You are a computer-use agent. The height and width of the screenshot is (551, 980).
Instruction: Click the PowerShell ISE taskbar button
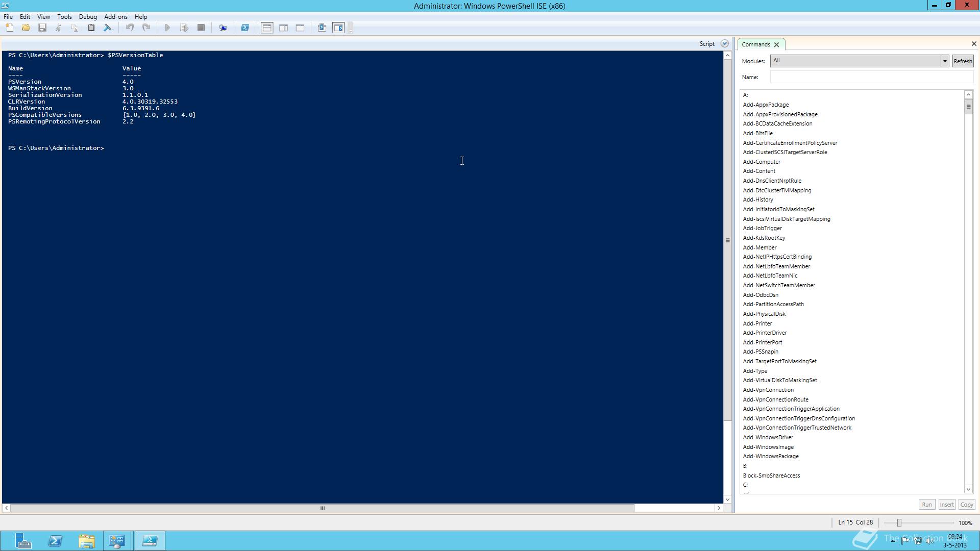[x=150, y=541]
